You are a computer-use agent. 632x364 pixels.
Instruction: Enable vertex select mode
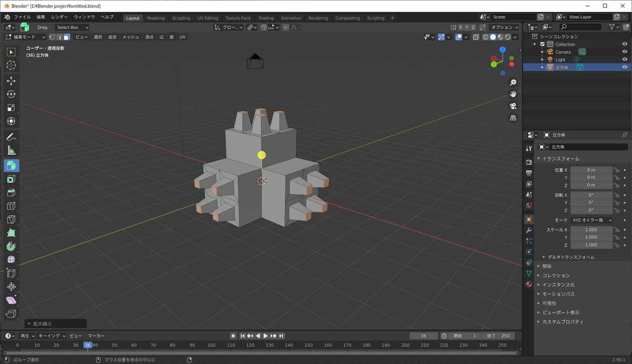(52, 37)
